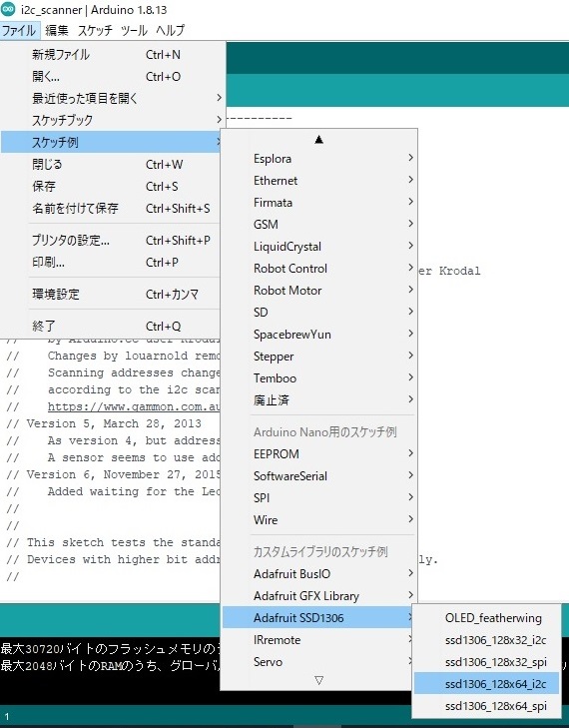Image resolution: width=569 pixels, height=728 pixels.
Task: Choose 印刷... menu entry
Action: (x=112, y=262)
